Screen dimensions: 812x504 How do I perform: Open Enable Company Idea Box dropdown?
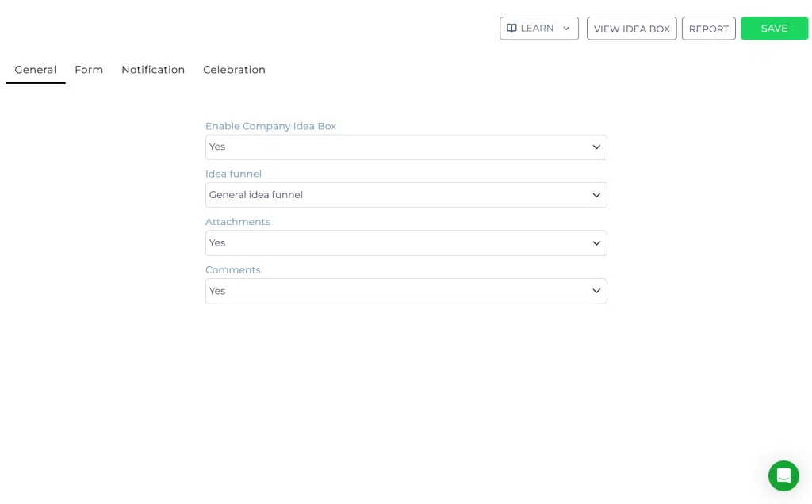tap(406, 147)
